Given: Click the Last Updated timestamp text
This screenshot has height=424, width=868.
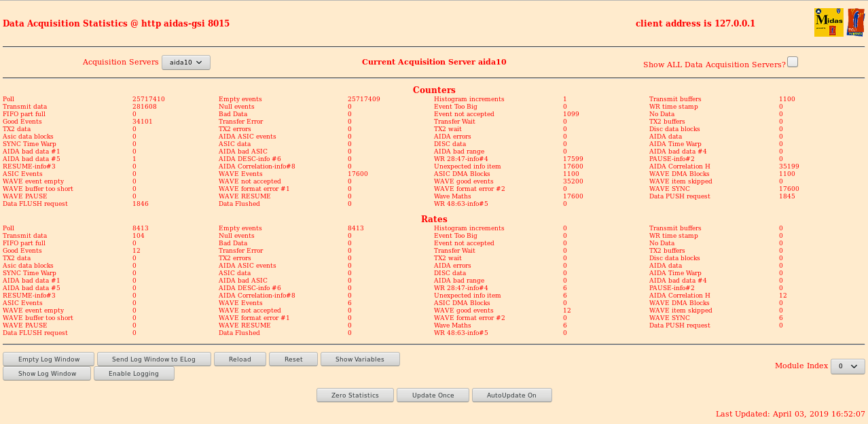Looking at the screenshot, I should pos(791,414).
